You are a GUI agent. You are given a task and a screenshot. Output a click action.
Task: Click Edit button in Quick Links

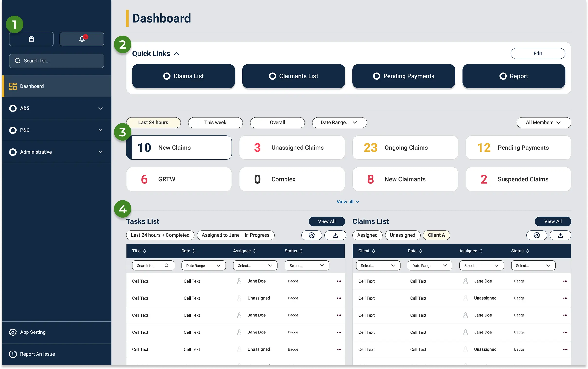click(x=537, y=54)
